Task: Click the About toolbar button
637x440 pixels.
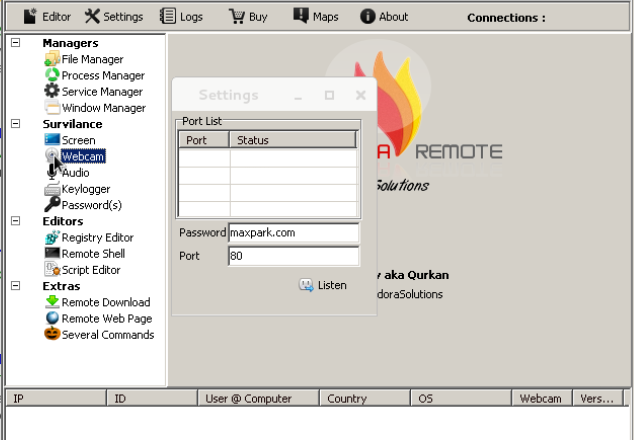Action: [x=384, y=16]
